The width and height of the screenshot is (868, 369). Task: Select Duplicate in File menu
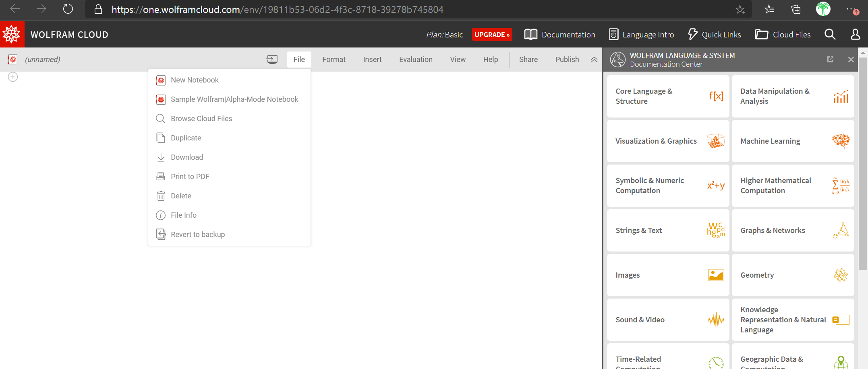click(229, 138)
